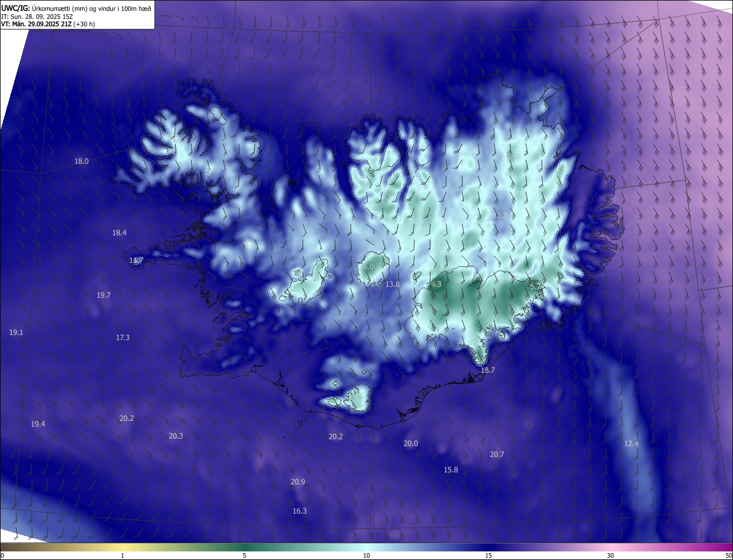Select the 19.4 value label
The width and height of the screenshot is (733, 560).
[38, 424]
